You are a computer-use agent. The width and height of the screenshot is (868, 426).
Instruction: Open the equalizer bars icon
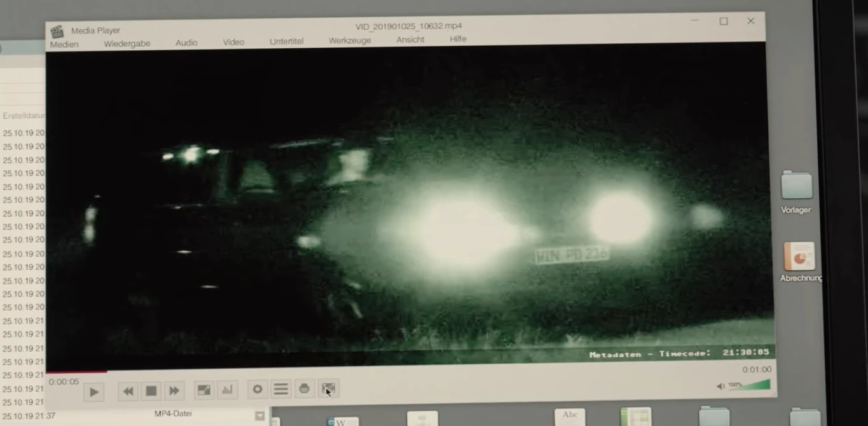coord(227,390)
